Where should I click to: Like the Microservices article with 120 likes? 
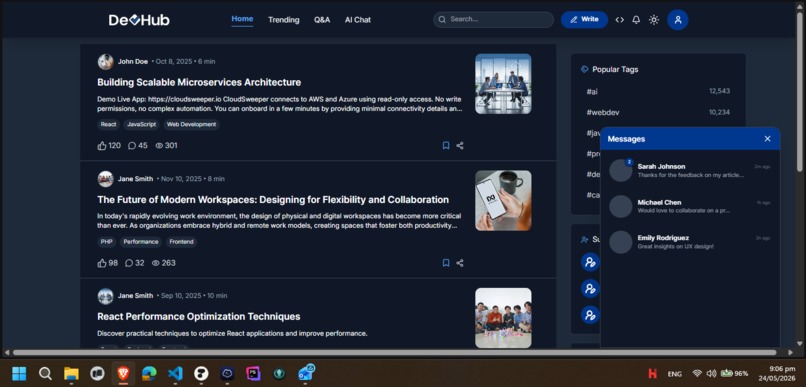(109, 145)
